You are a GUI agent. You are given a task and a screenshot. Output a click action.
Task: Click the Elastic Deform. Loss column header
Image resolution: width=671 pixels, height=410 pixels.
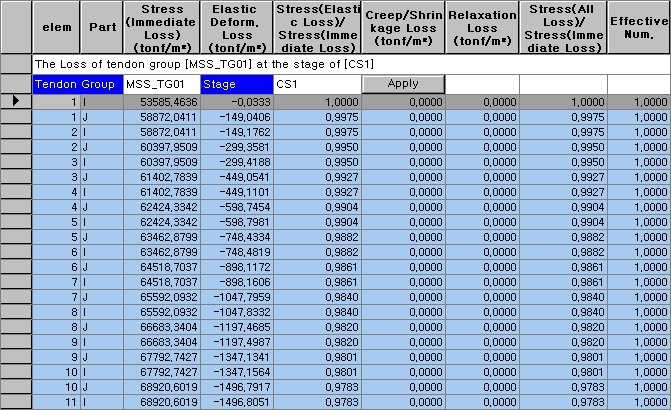pos(237,27)
